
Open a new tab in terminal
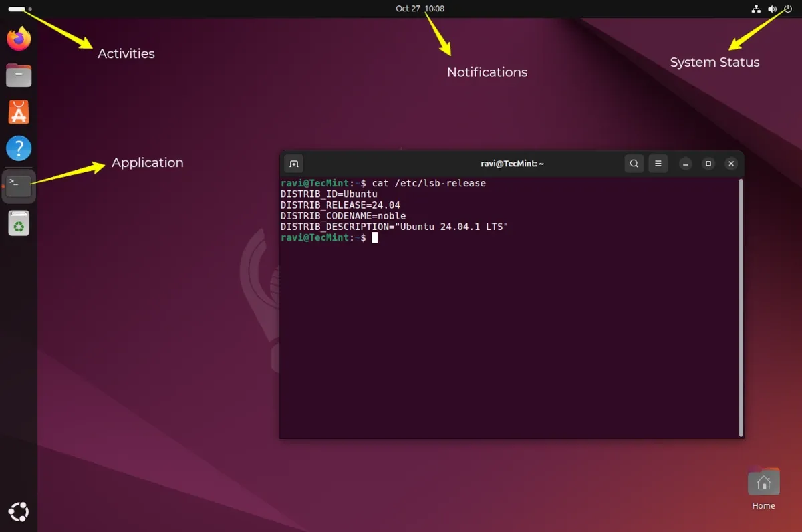click(293, 164)
